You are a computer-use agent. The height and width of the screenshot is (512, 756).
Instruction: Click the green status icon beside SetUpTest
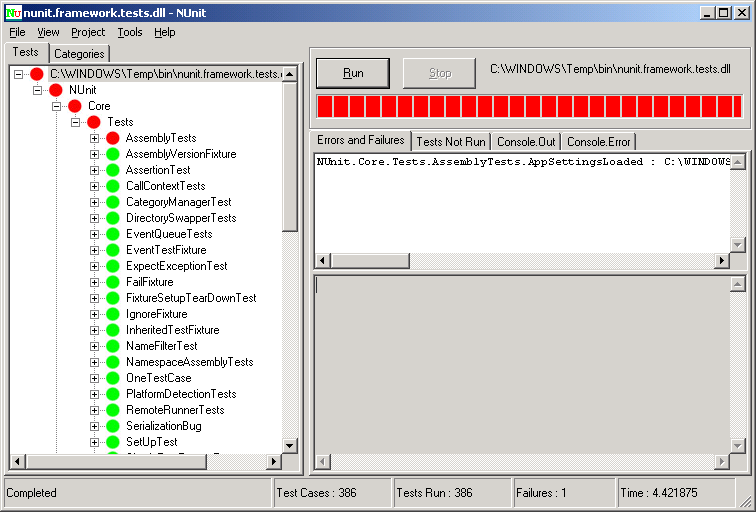click(113, 442)
